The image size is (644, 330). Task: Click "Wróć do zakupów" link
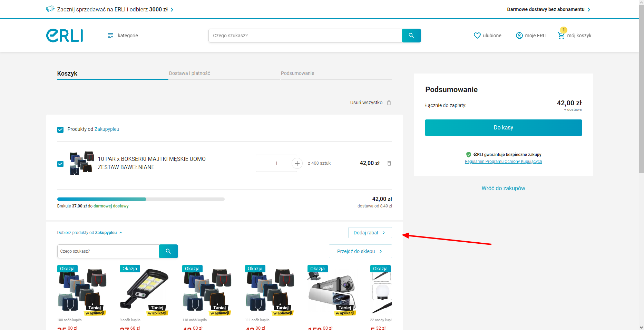click(503, 188)
